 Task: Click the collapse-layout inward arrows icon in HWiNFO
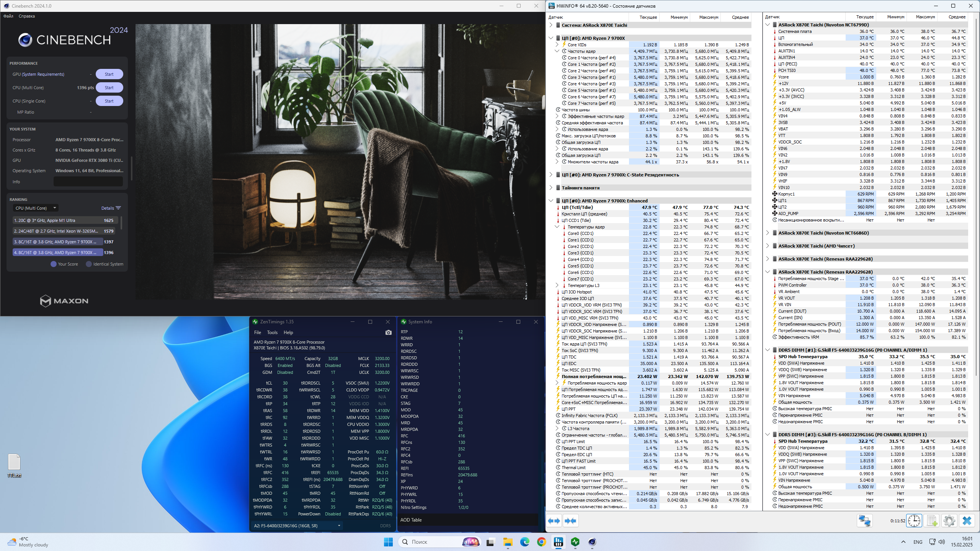[x=571, y=521]
